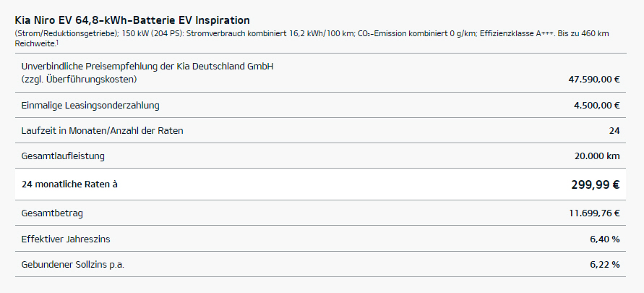644x293 pixels.
Task: Select the Gesamtlaufleistung label
Action: point(64,156)
